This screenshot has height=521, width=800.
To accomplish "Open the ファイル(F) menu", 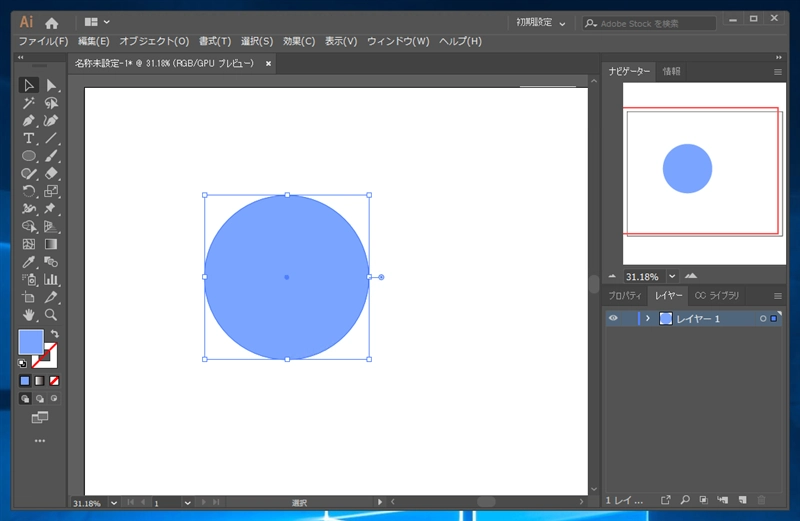I will pos(43,41).
